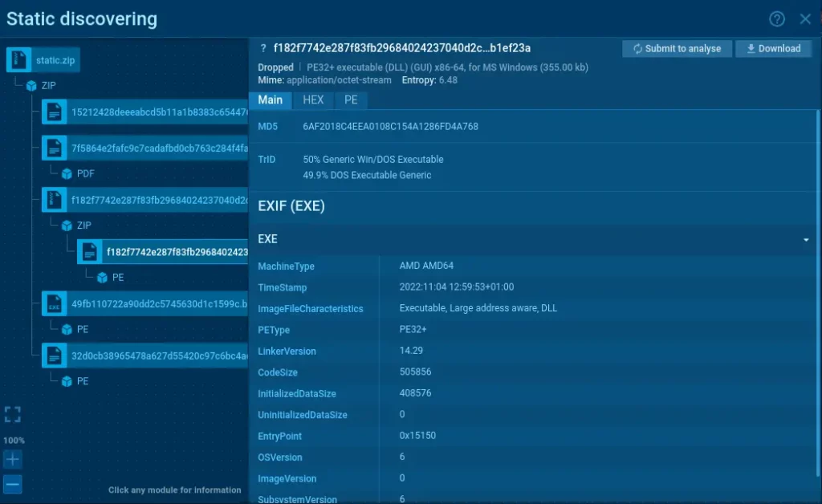
Task: Click the archive icon for f182f7742e zip node
Action: coord(55,200)
